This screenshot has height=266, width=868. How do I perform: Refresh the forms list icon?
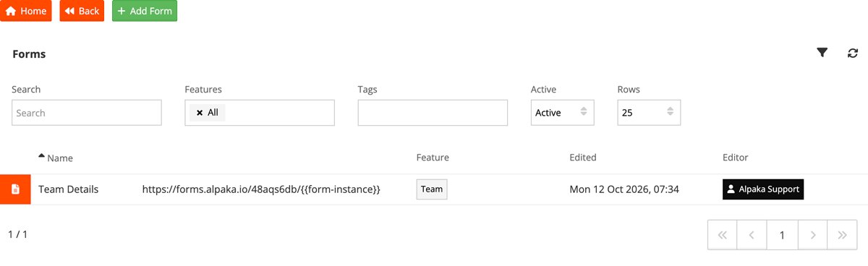pyautogui.click(x=853, y=53)
